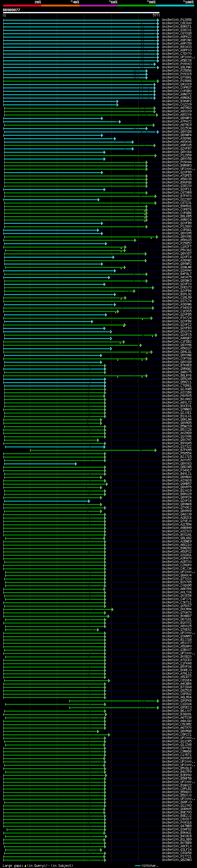This screenshot has height=868, width=197.
Task: Select hit UniRef100_C6TGQ9
Action: pyautogui.click(x=177, y=33)
